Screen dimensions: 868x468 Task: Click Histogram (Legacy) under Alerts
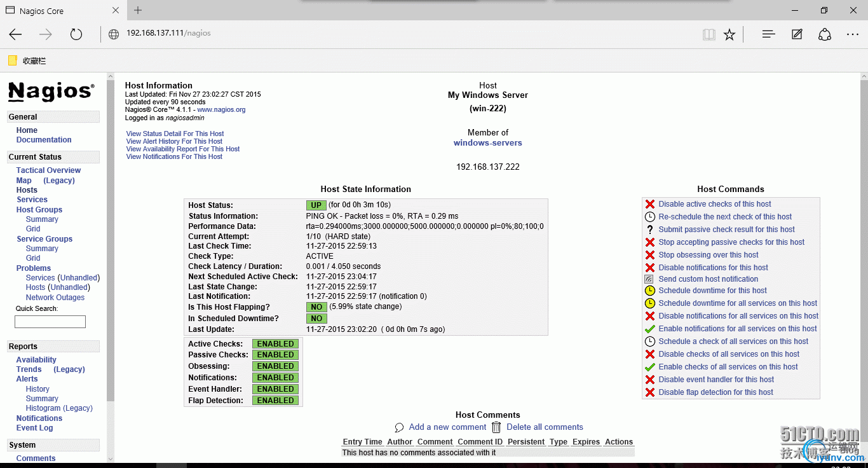click(x=59, y=408)
